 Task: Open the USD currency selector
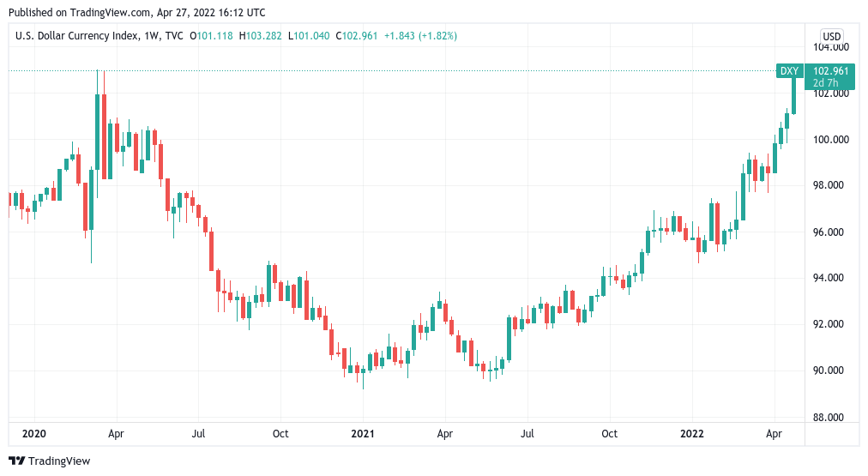tap(831, 36)
